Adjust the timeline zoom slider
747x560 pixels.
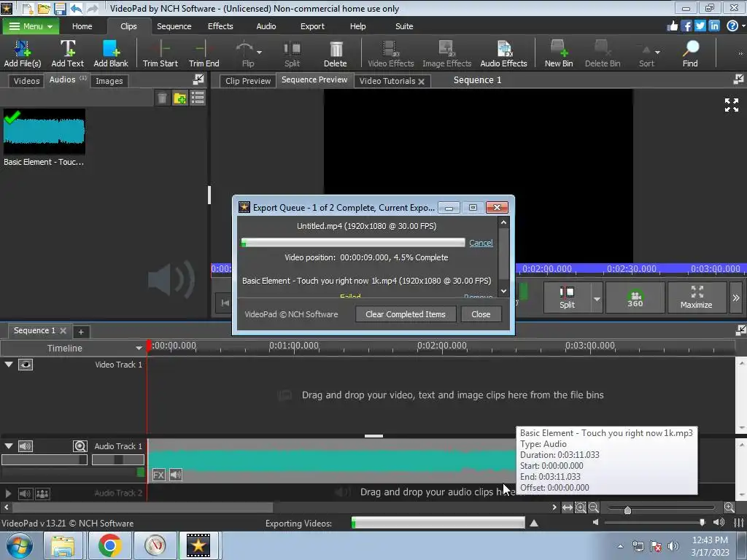pos(627,510)
